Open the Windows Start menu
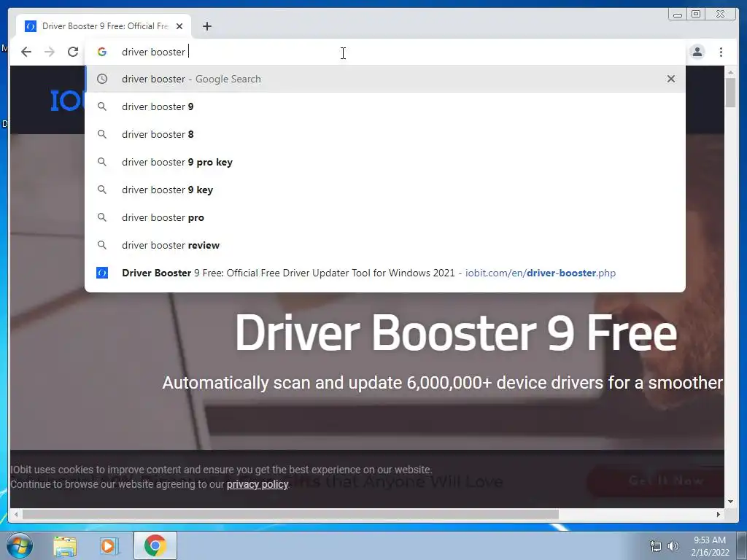This screenshot has width=747, height=560. [20, 545]
